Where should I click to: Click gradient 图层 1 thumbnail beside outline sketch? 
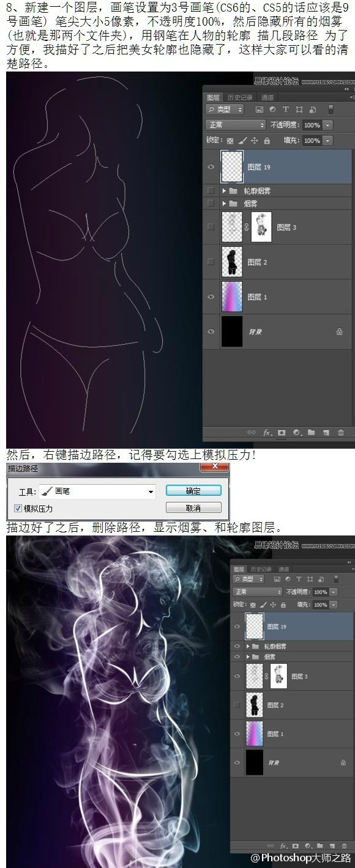[x=231, y=296]
